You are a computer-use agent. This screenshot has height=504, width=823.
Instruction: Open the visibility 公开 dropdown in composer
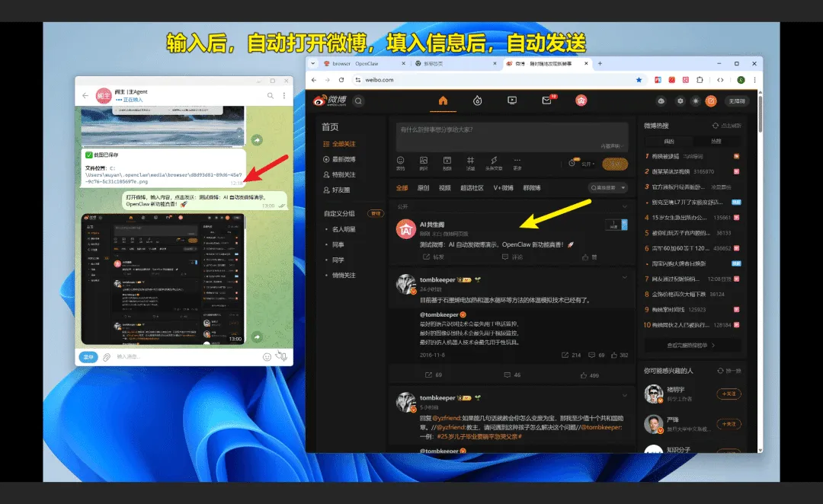click(588, 164)
